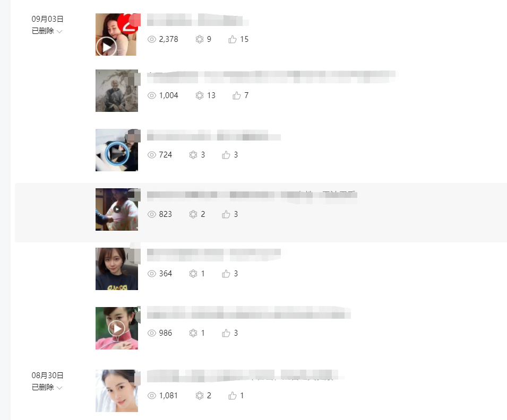Image resolution: width=507 pixels, height=420 pixels.
Task: Play the video of woman in pink qipao
Action: pyautogui.click(x=117, y=329)
